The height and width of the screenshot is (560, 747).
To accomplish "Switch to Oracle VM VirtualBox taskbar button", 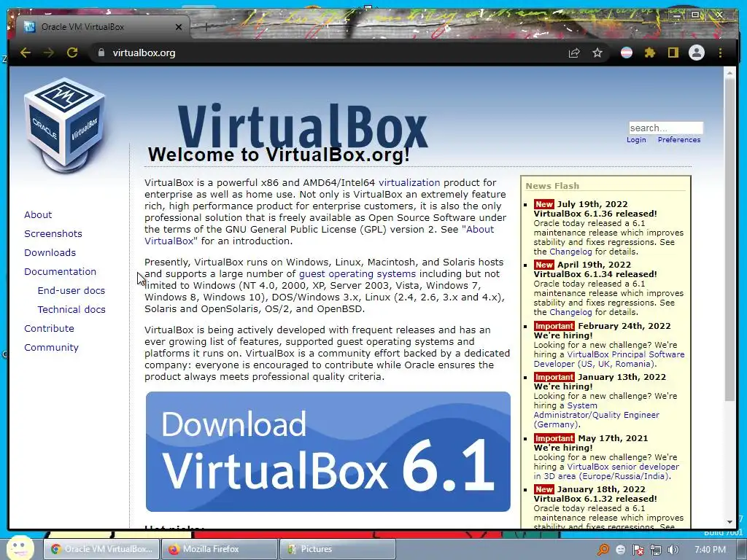I will 101,549.
